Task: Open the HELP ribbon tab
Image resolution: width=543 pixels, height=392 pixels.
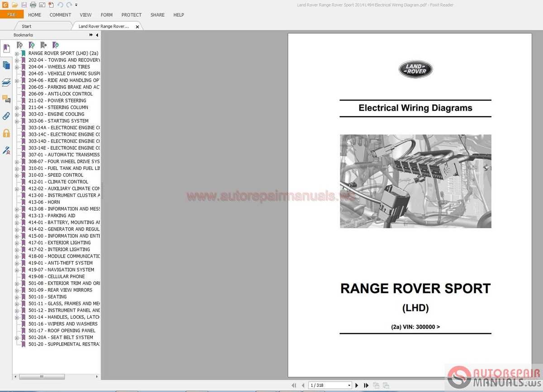Action: tap(179, 15)
